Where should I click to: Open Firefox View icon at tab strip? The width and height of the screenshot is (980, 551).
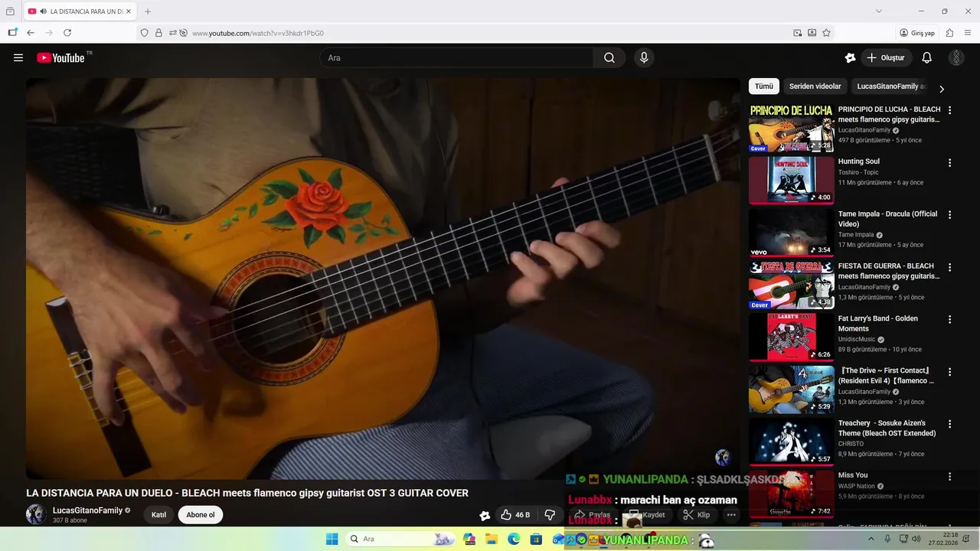click(10, 11)
